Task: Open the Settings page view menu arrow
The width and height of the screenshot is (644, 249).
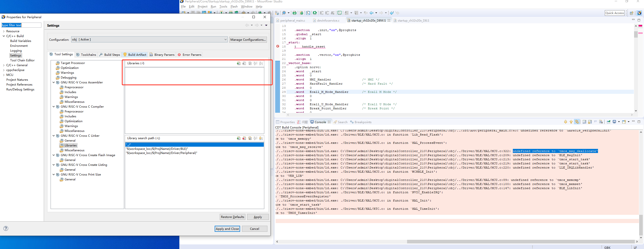Action: click(266, 25)
